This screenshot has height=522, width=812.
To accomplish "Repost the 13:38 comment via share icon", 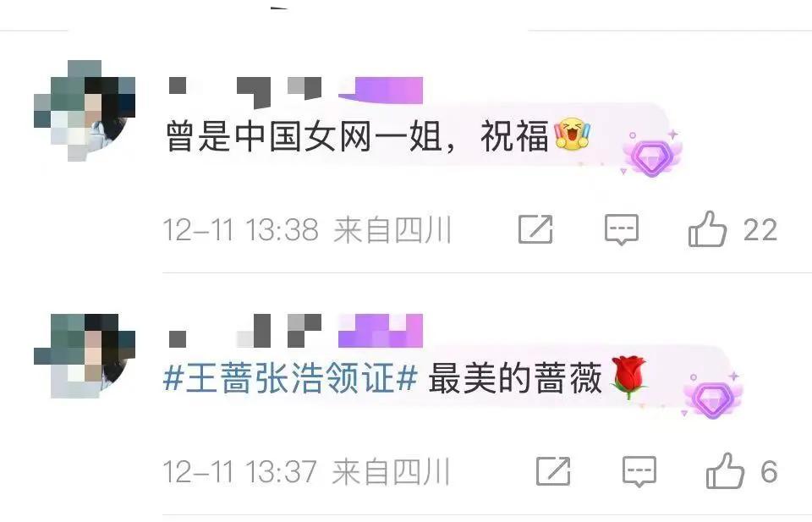I will coord(535,229).
